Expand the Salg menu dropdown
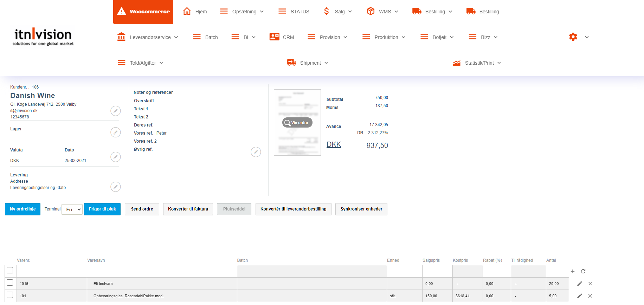This screenshot has width=644, height=305. click(x=338, y=12)
